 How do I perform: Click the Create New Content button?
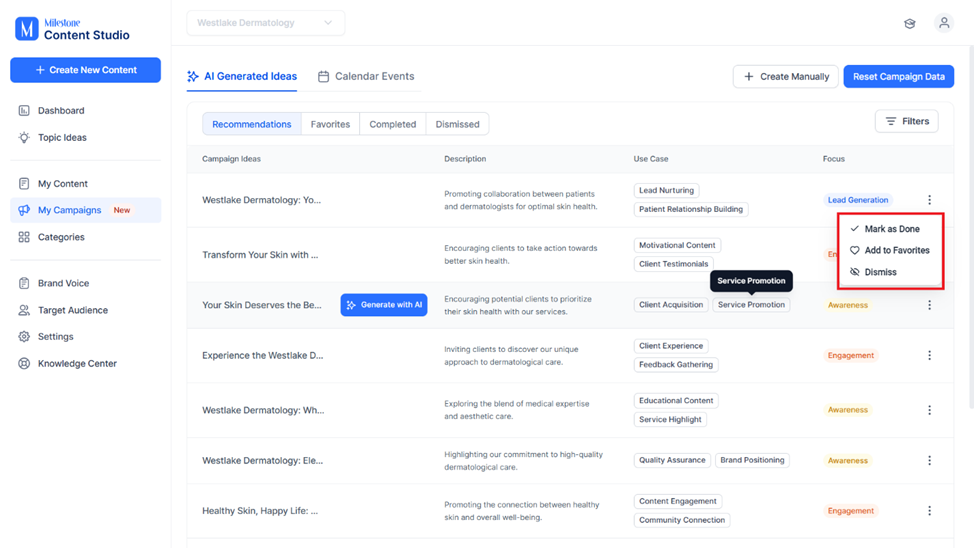(x=86, y=70)
